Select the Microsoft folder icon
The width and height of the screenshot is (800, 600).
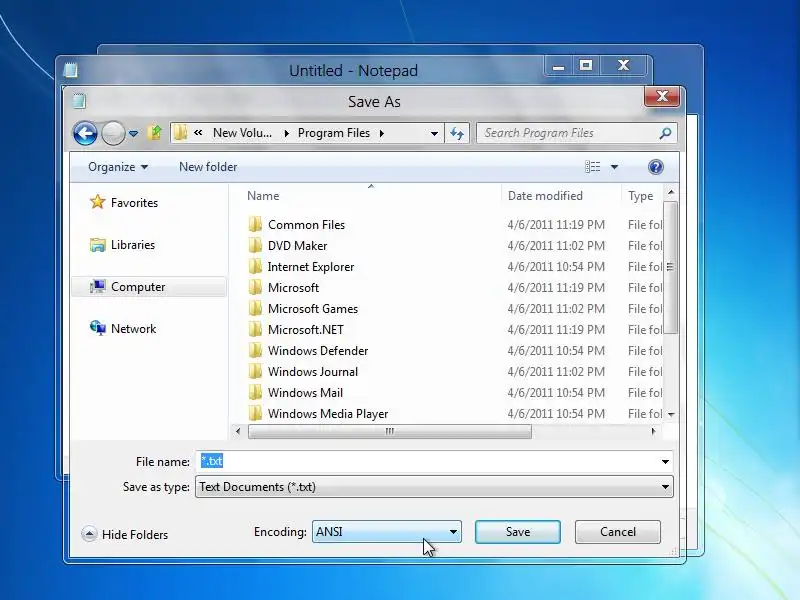pyautogui.click(x=255, y=287)
